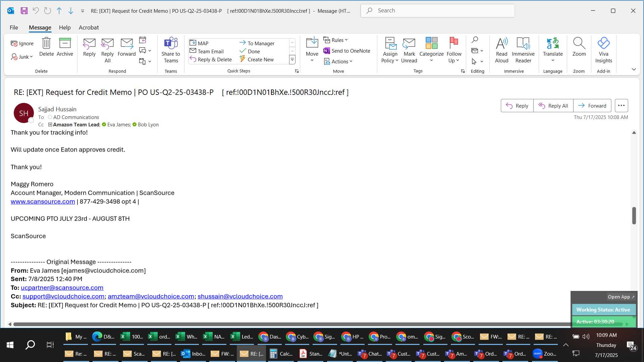The height and width of the screenshot is (362, 644).
Task: Run the Team Email quick step
Action: tap(207, 51)
